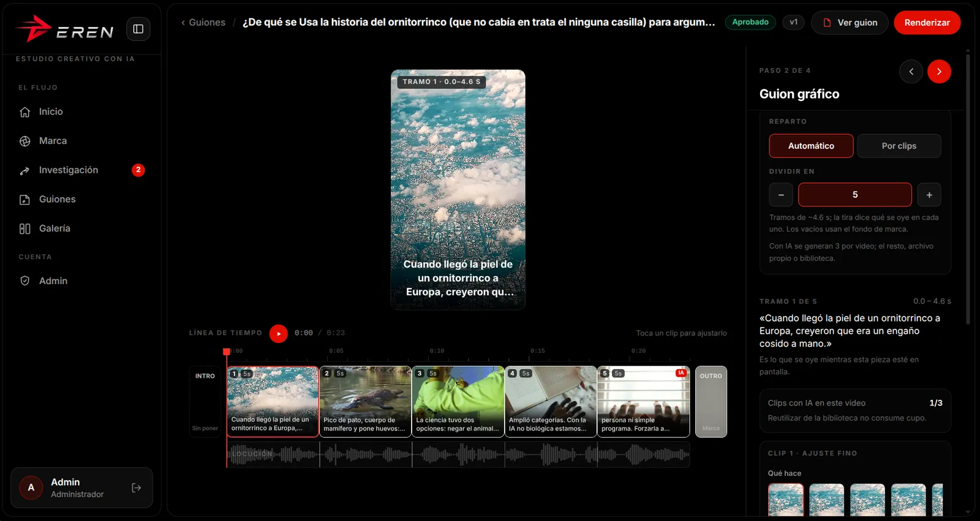The height and width of the screenshot is (521, 980).
Task: Click the EREN logo
Action: [x=64, y=29]
